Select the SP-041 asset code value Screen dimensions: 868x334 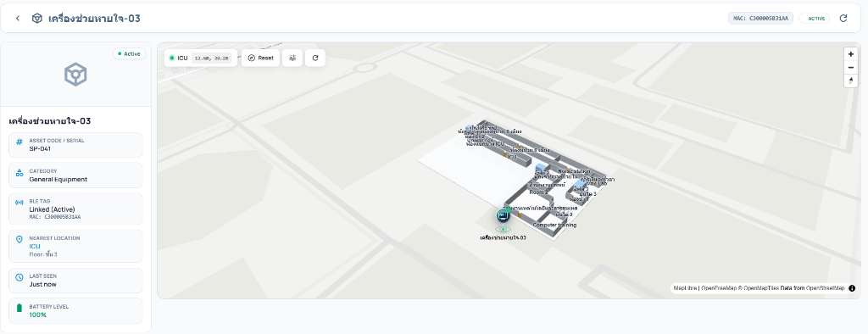[40, 149]
